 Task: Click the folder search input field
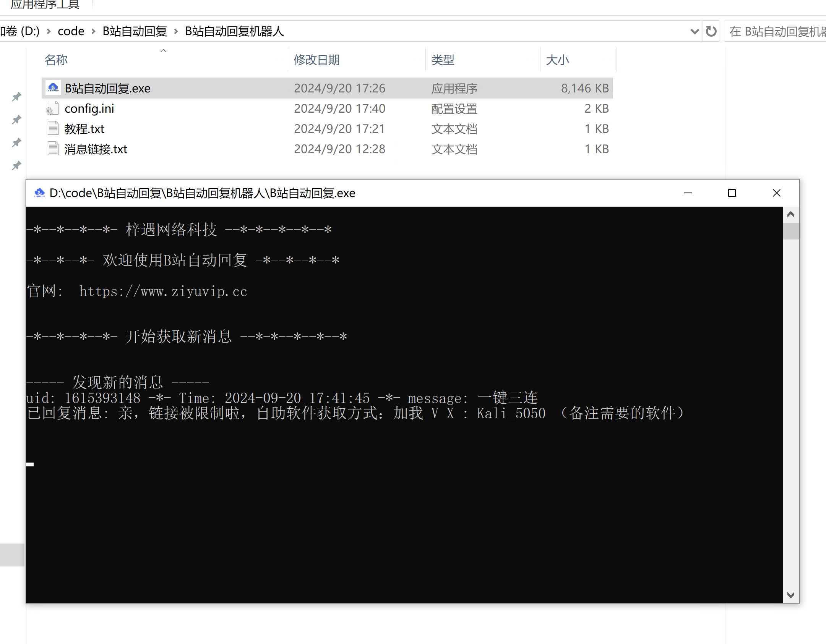point(776,31)
